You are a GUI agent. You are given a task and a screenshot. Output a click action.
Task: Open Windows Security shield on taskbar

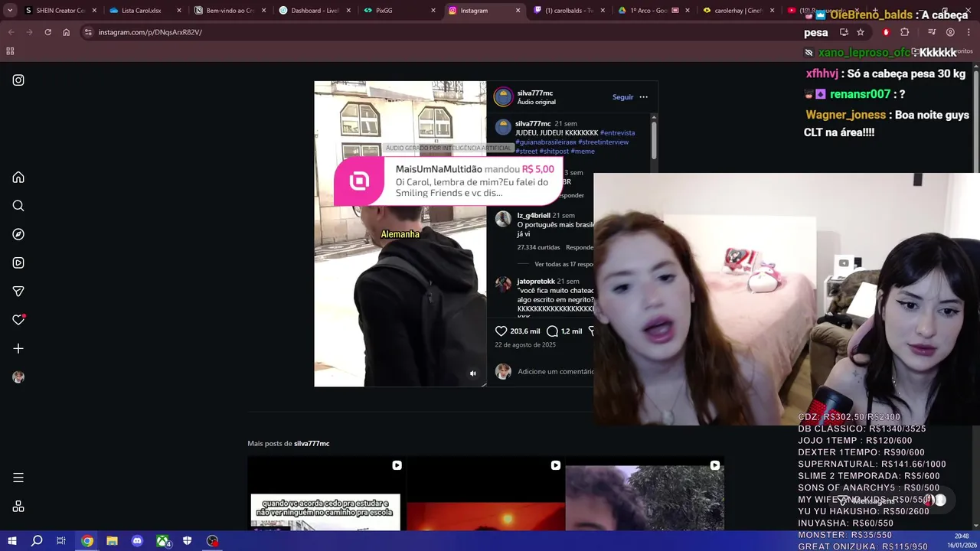click(188, 541)
